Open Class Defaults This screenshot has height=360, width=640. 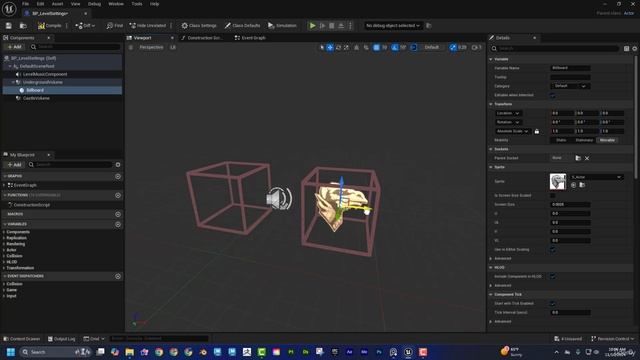tap(242, 25)
